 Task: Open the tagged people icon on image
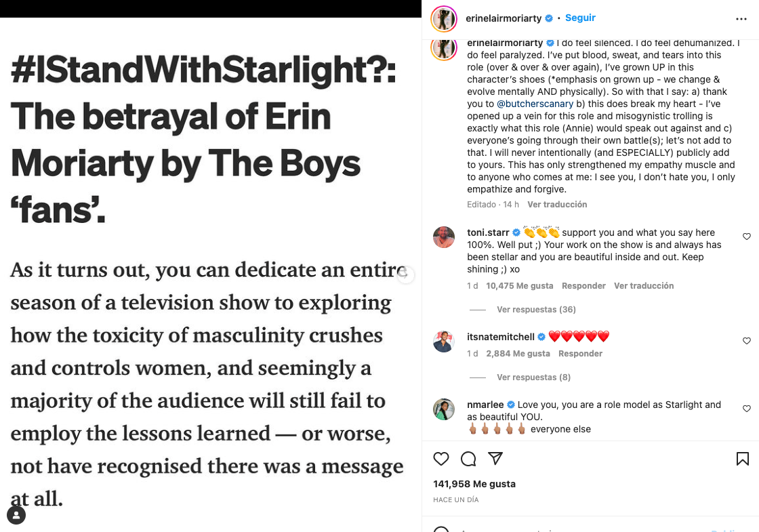tap(16, 515)
